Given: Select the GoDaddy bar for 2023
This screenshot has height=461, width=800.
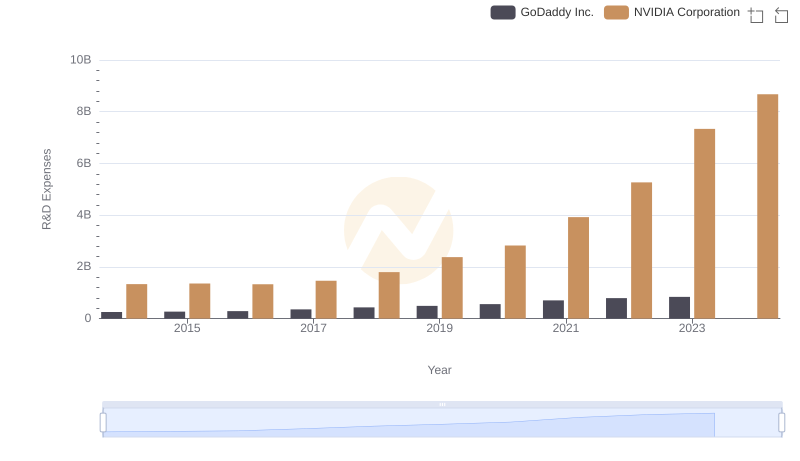Looking at the screenshot, I should point(679,307).
